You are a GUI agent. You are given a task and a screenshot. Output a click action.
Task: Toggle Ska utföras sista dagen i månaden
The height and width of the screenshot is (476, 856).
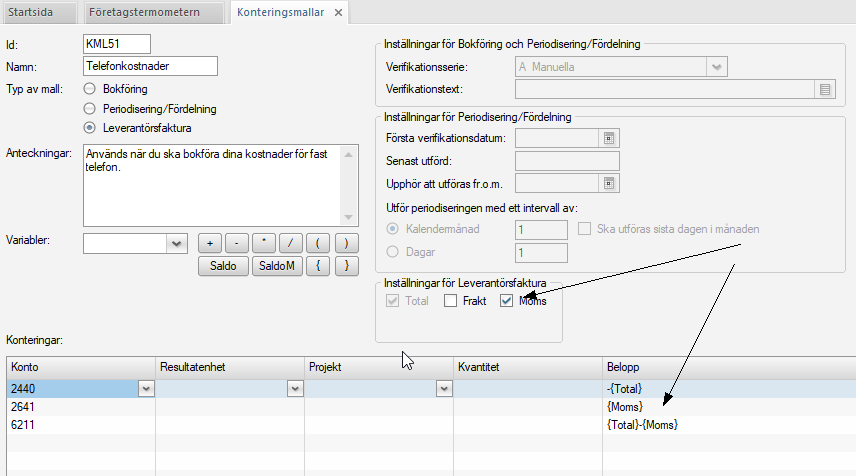click(584, 229)
